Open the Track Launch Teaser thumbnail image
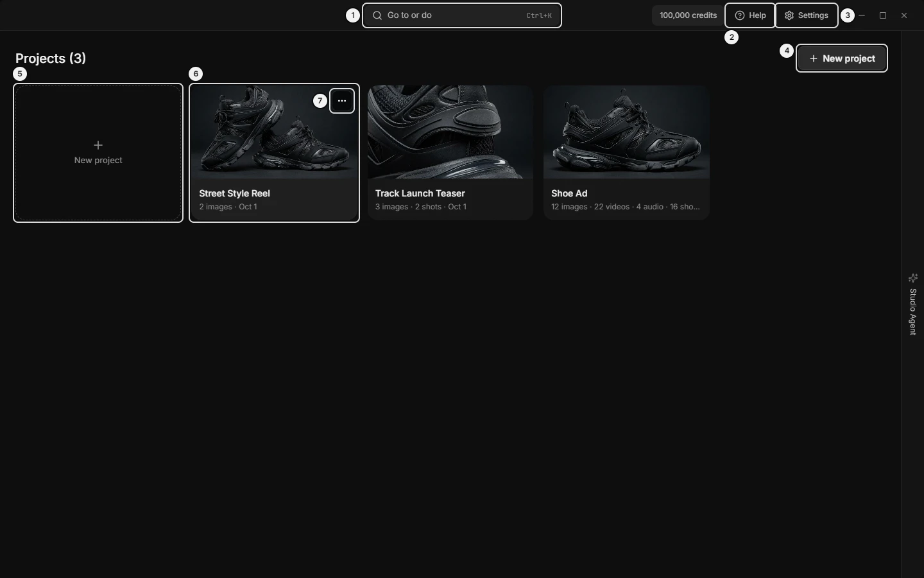 pos(450,132)
